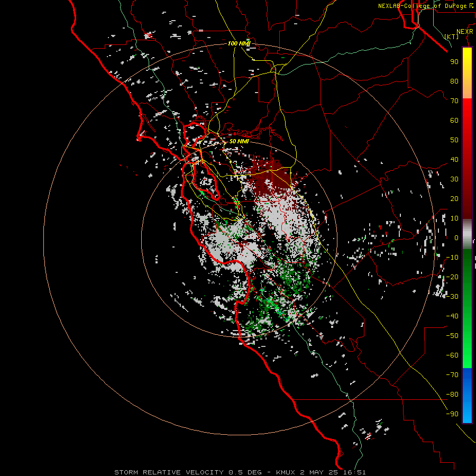Click the "NEXR" label above the color scale

click(465, 32)
